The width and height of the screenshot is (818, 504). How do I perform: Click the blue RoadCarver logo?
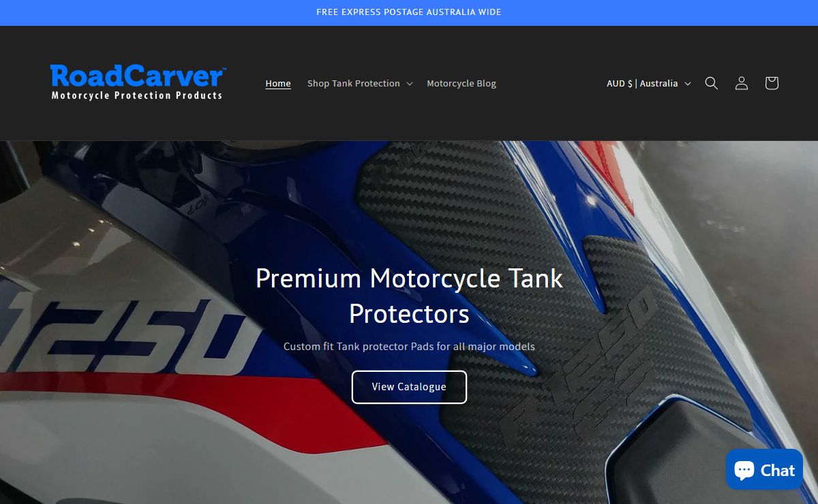click(137, 76)
